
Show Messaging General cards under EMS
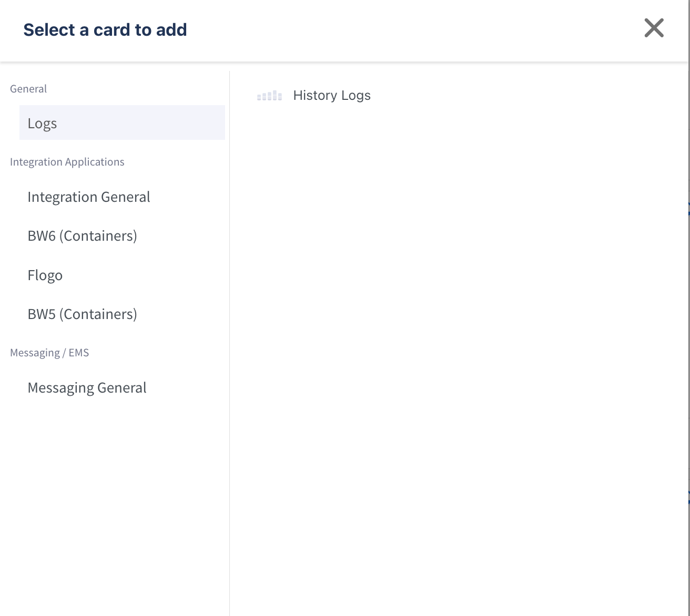pos(87,388)
